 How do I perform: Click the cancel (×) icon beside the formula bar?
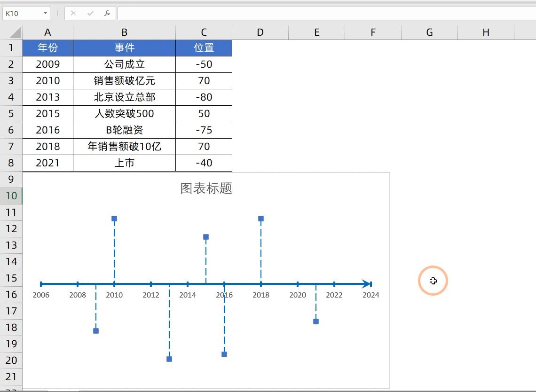(73, 13)
